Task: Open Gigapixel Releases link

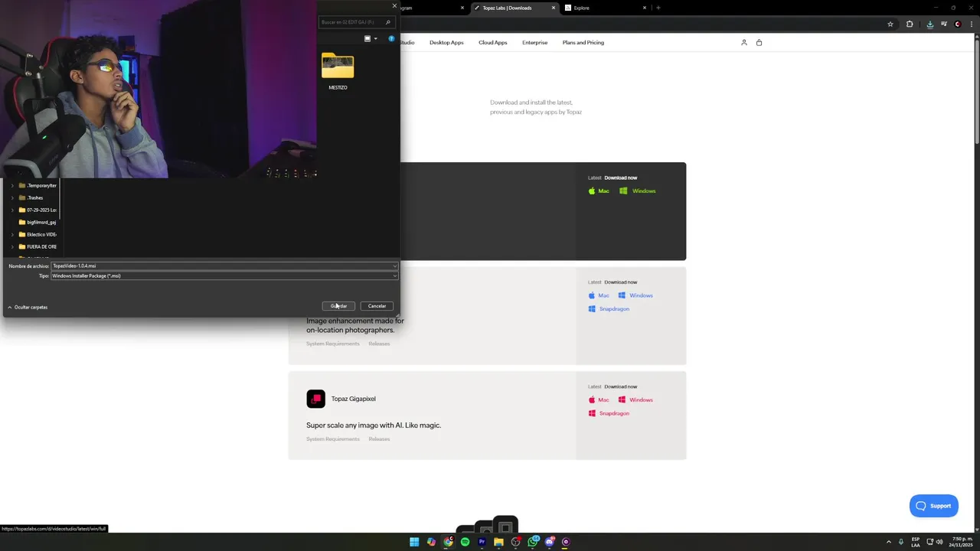Action: (x=379, y=439)
